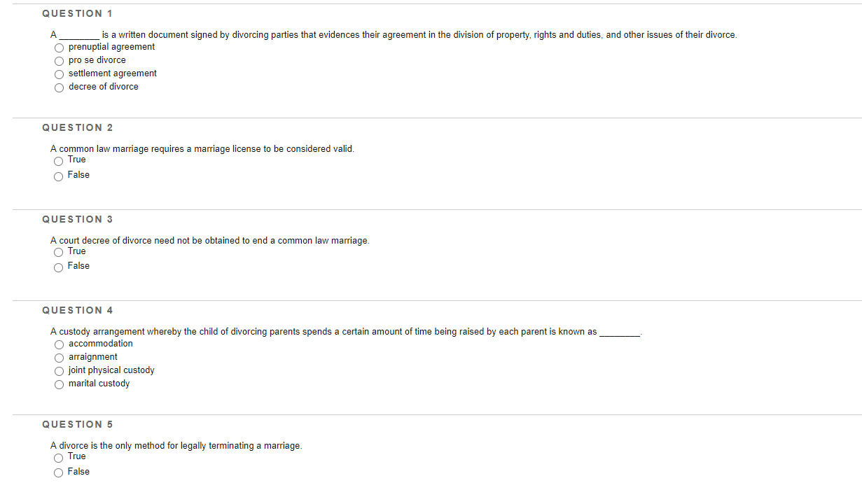Viewport: 862px width, 504px height.
Task: Mark True for Question 5
Action: tap(58, 457)
